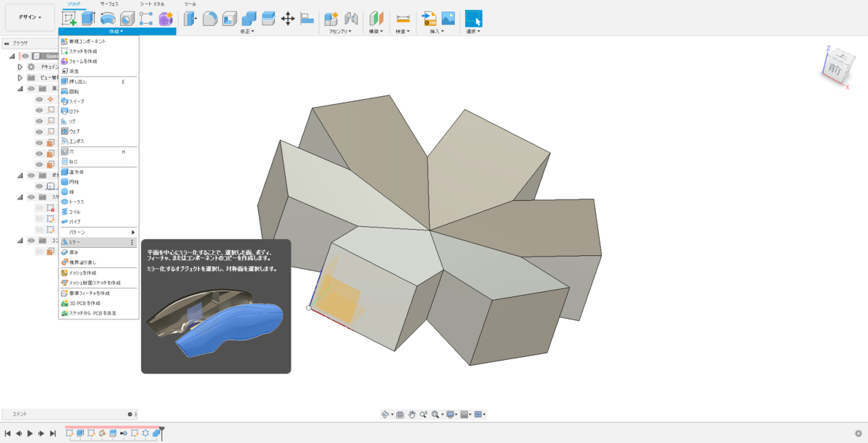
Task: Select the Extrude tool in toolbar
Action: (x=88, y=19)
